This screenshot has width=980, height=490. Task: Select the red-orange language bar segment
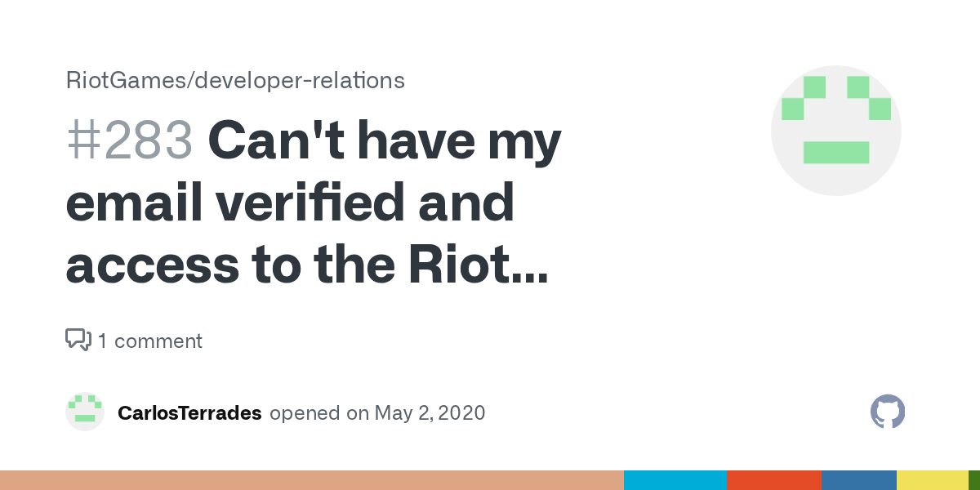point(774,480)
